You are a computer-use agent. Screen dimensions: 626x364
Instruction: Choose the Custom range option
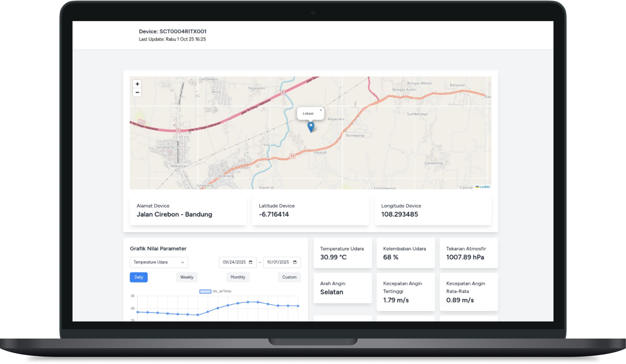click(x=289, y=277)
